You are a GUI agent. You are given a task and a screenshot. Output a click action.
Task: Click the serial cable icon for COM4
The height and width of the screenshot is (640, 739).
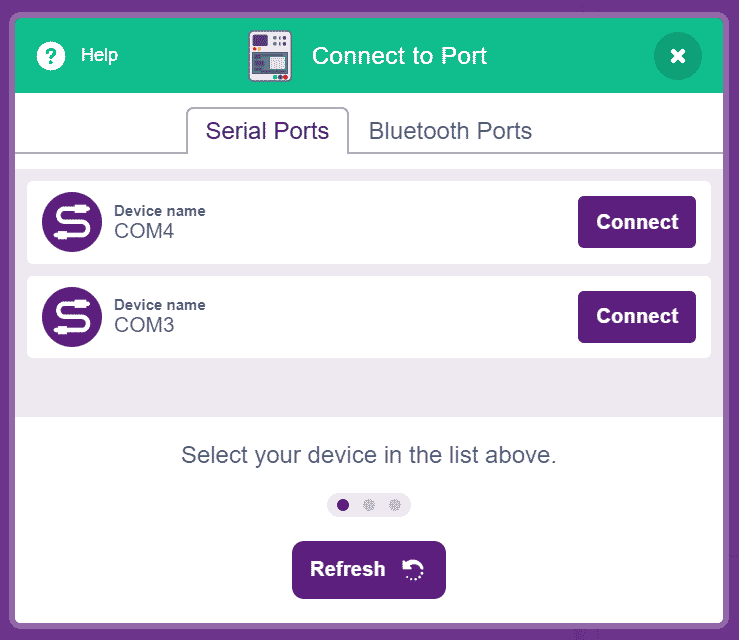[72, 222]
